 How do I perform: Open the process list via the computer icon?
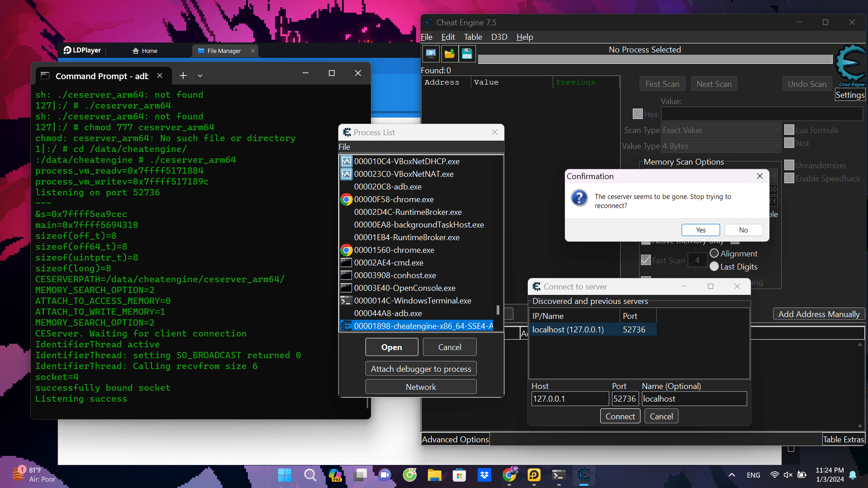tap(431, 54)
